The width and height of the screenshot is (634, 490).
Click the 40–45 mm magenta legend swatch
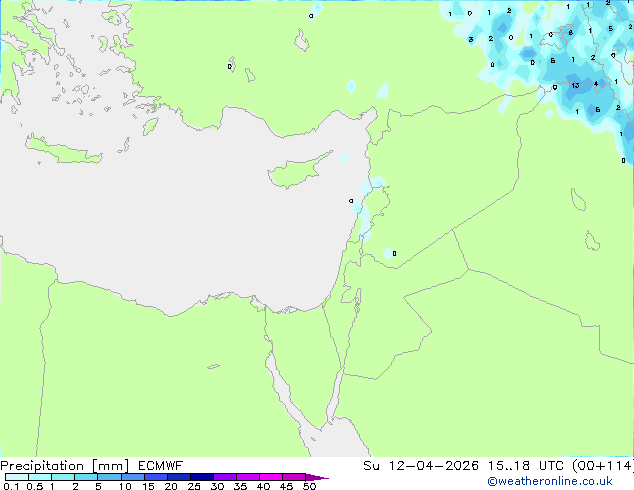click(271, 477)
